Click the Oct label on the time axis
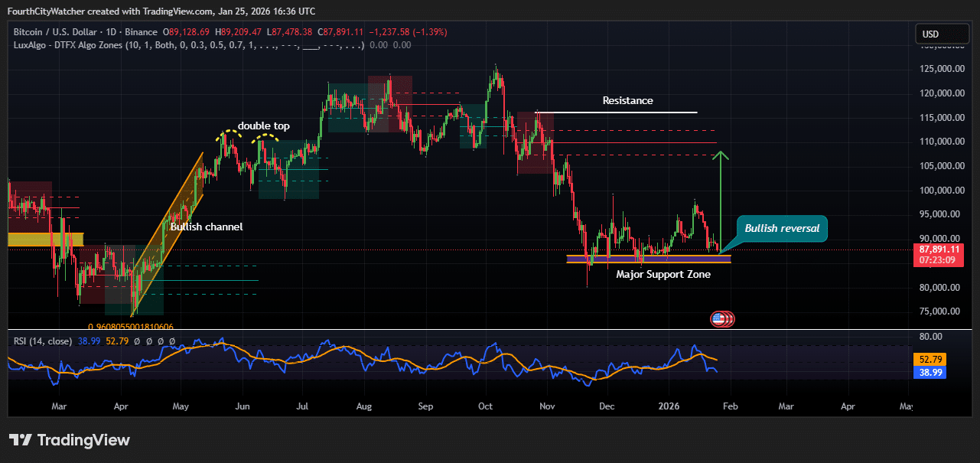The width and height of the screenshot is (980, 463). coord(486,406)
